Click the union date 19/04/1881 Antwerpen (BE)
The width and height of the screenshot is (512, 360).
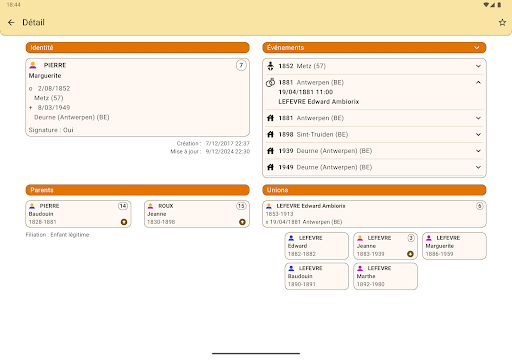point(304,222)
